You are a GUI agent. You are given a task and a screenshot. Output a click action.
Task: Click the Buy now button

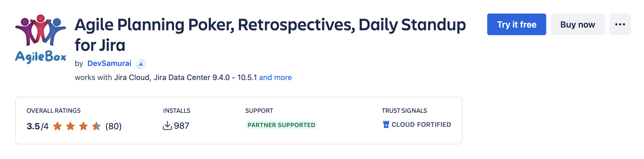click(578, 24)
